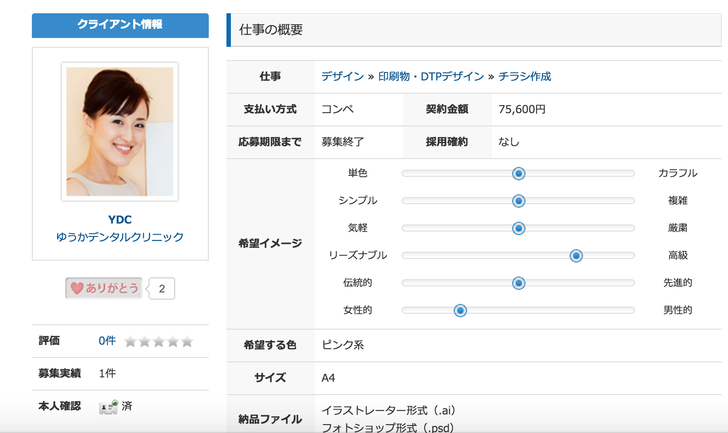Open the チラシ作成 category link
This screenshot has width=728, height=433.
(525, 77)
